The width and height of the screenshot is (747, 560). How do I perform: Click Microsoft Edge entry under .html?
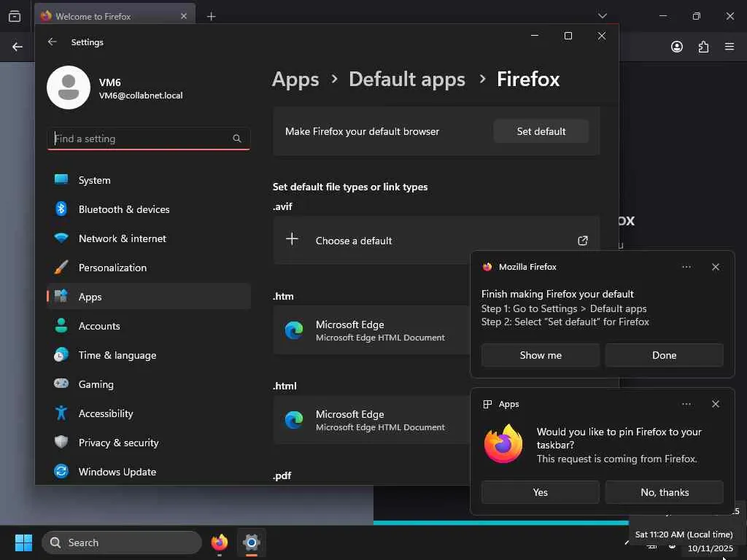[x=371, y=421]
